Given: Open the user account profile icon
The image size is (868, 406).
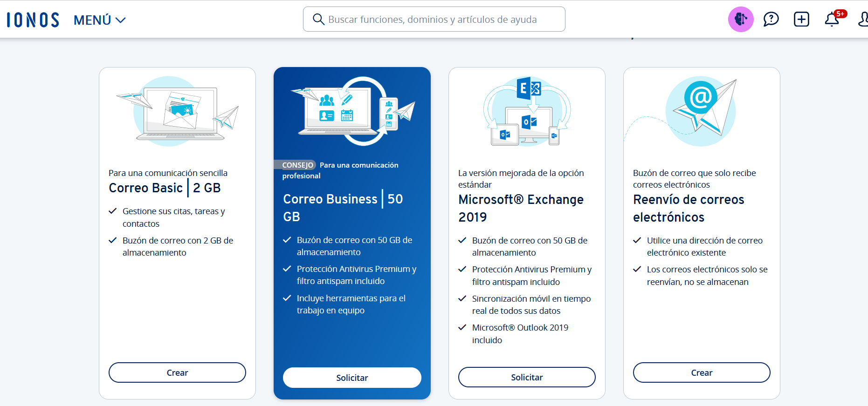Looking at the screenshot, I should (863, 19).
